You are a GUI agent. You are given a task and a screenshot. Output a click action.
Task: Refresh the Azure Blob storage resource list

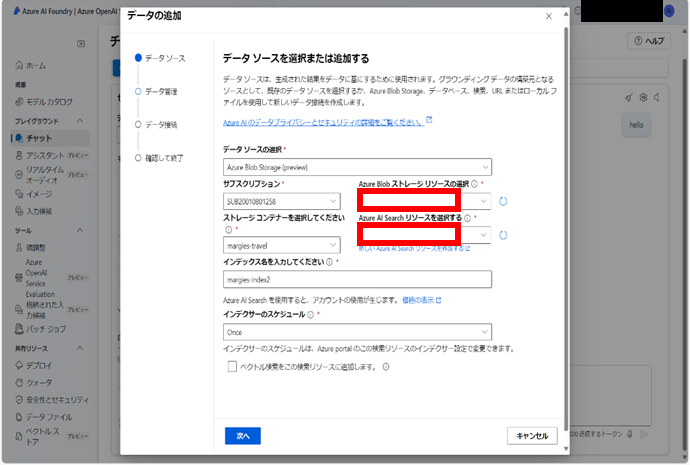503,201
